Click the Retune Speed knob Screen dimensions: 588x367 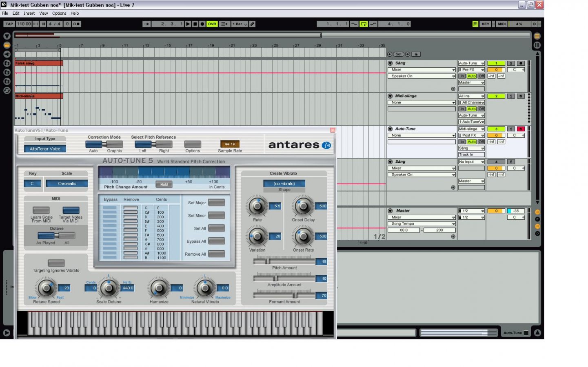pyautogui.click(x=46, y=288)
